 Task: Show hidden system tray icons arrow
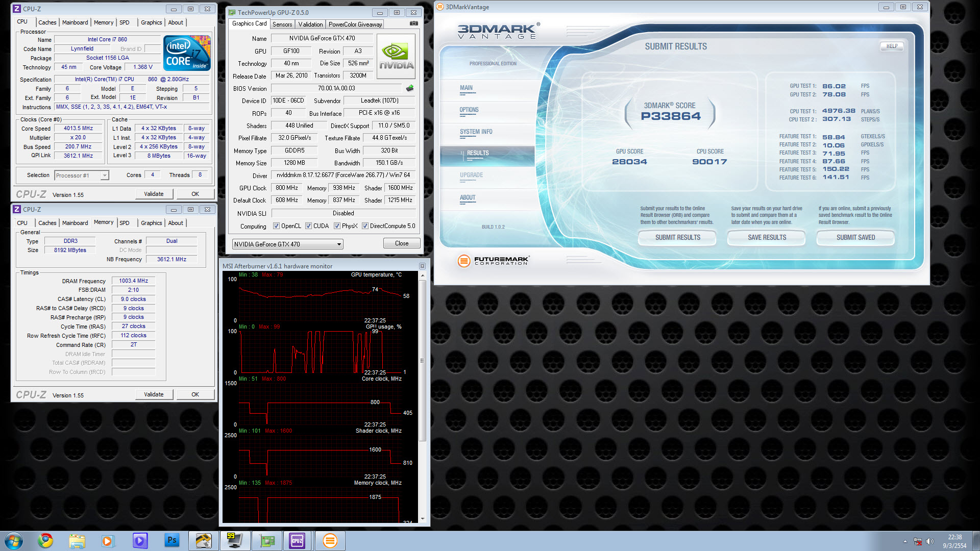click(905, 541)
